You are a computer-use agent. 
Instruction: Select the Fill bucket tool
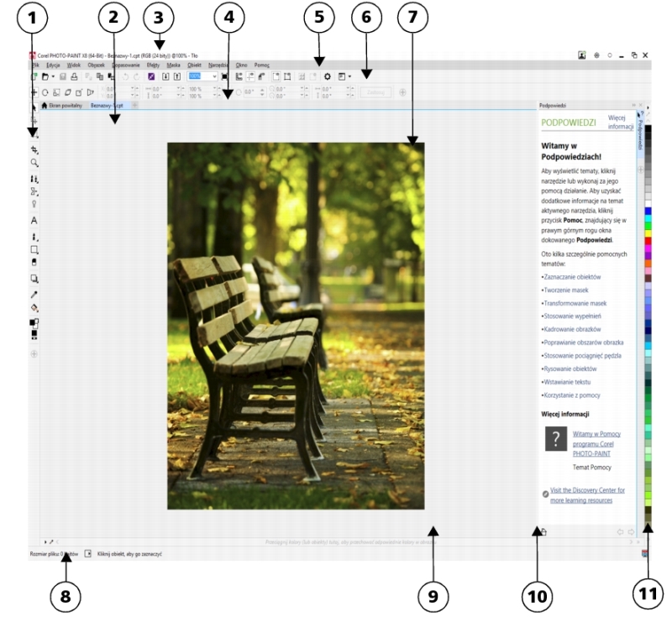[x=34, y=308]
